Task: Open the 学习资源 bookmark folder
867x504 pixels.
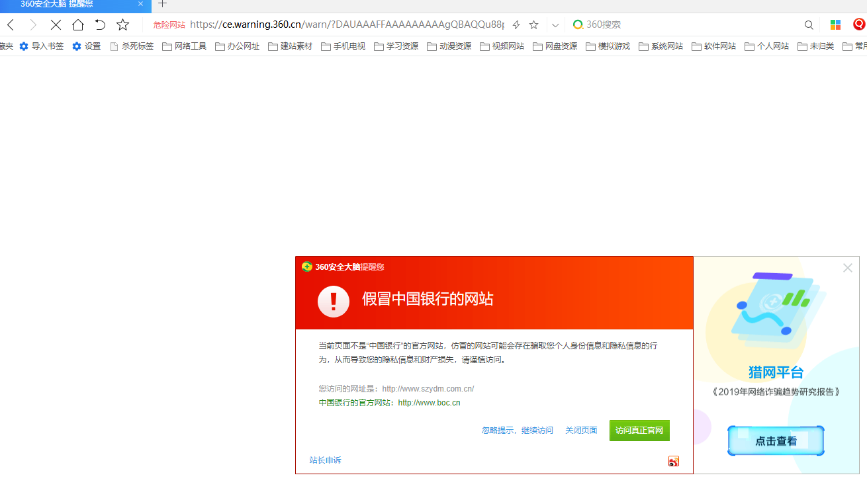Action: pyautogui.click(x=396, y=46)
